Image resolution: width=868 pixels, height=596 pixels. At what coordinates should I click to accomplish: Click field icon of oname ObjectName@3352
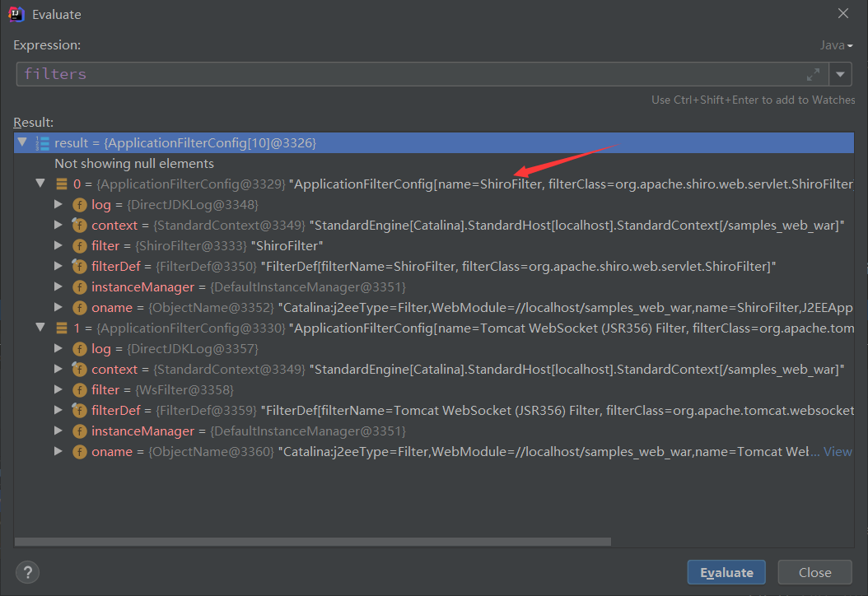tap(80, 308)
